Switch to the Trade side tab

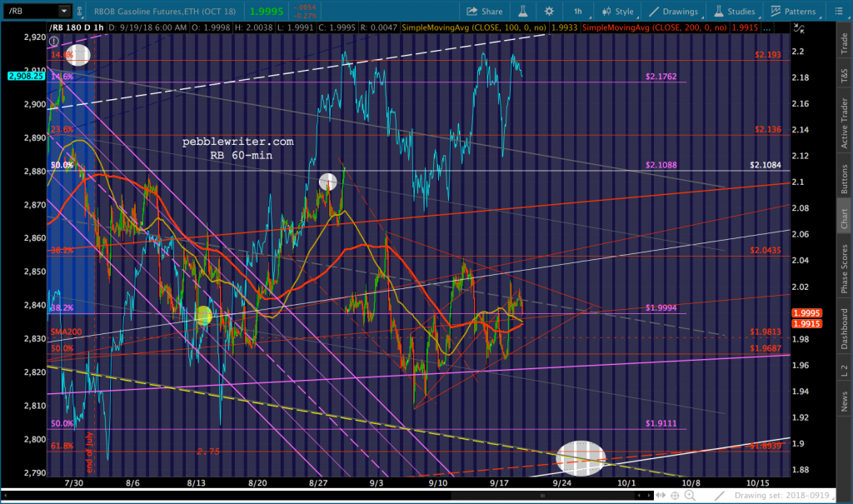point(845,43)
